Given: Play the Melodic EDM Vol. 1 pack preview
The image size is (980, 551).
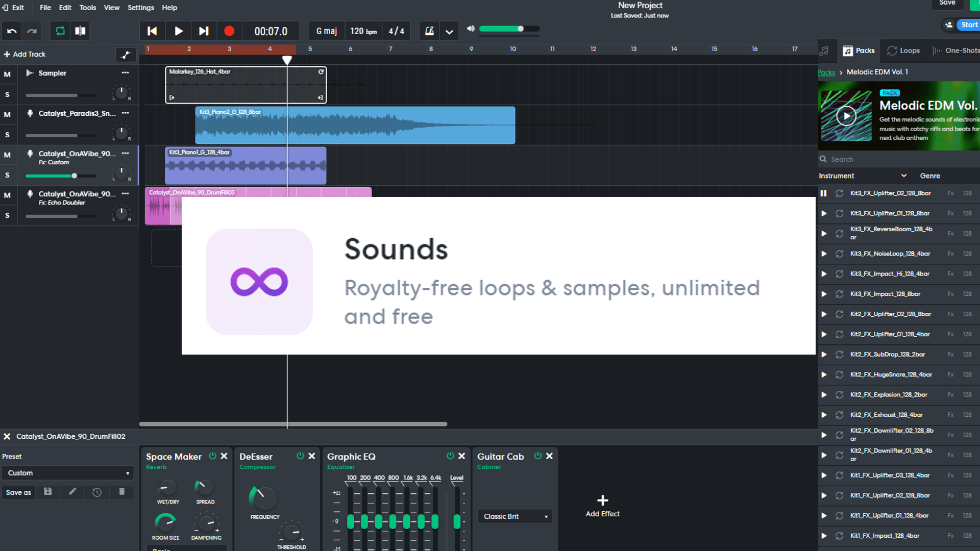Looking at the screenshot, I should coord(846,116).
